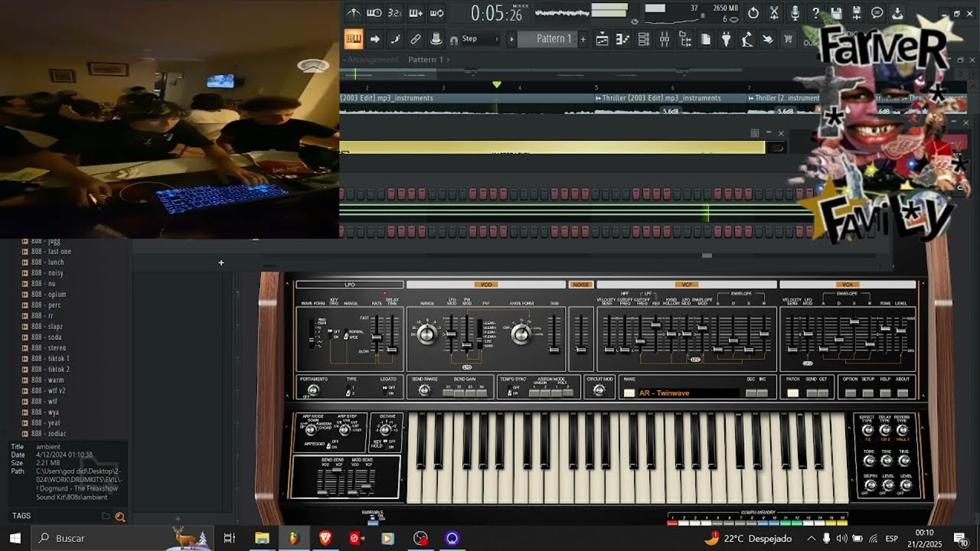Open the Mixer view icon
980x551 pixels.
tap(665, 39)
